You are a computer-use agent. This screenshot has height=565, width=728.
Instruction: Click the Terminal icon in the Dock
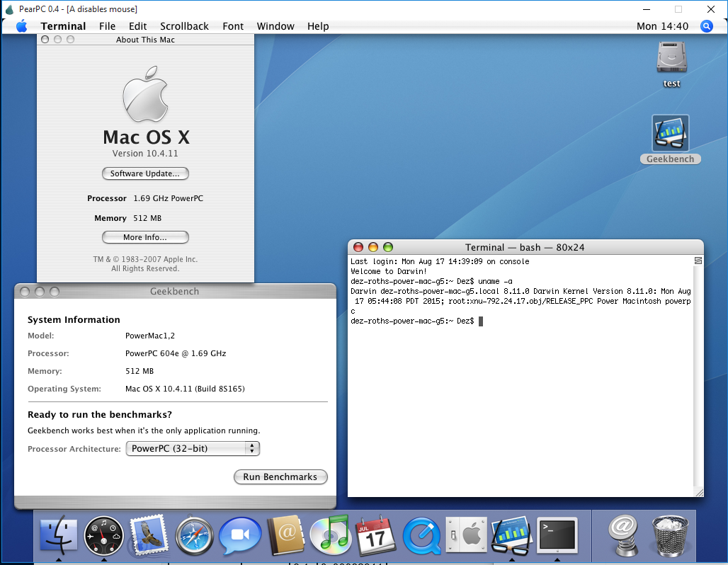557,535
